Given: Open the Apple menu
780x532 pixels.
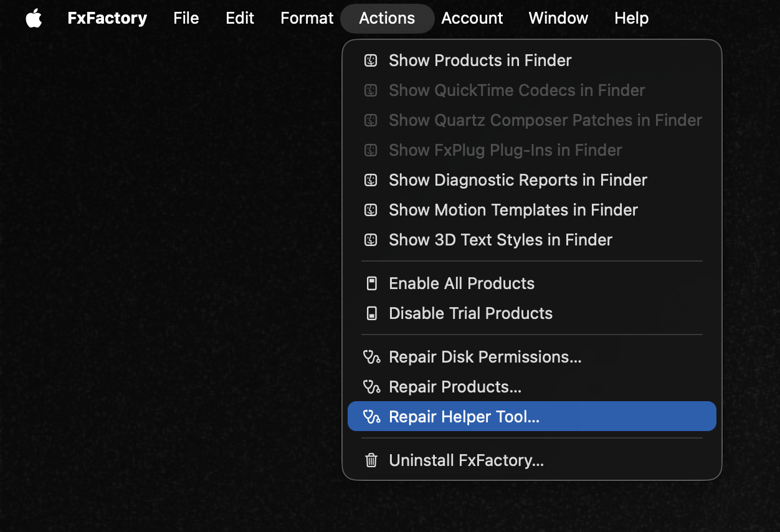Looking at the screenshot, I should [x=34, y=18].
